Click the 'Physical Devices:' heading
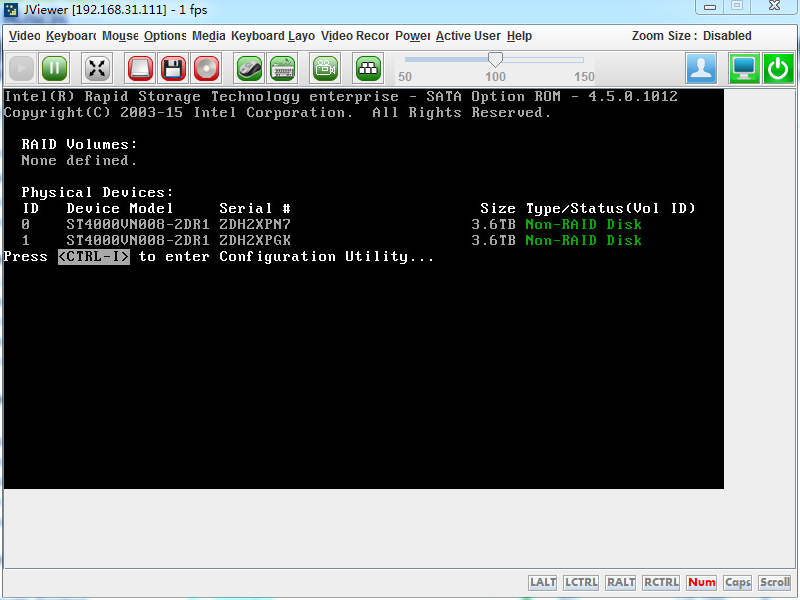 [x=97, y=192]
